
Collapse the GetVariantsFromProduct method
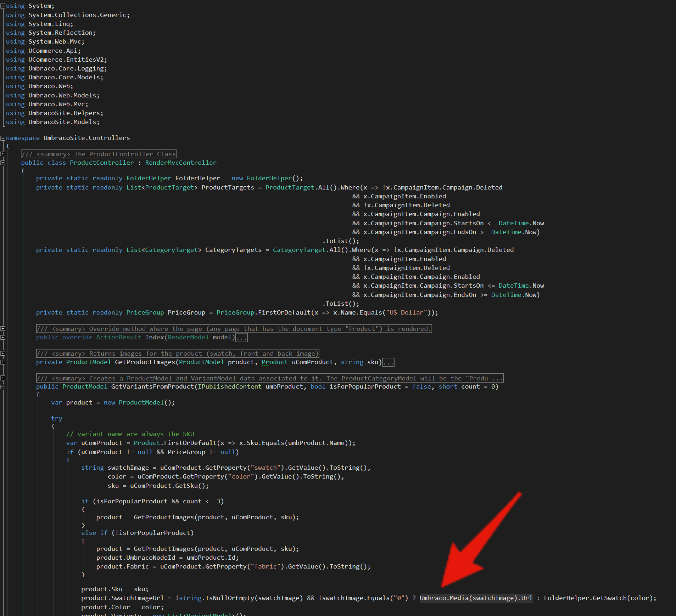click(x=3, y=387)
